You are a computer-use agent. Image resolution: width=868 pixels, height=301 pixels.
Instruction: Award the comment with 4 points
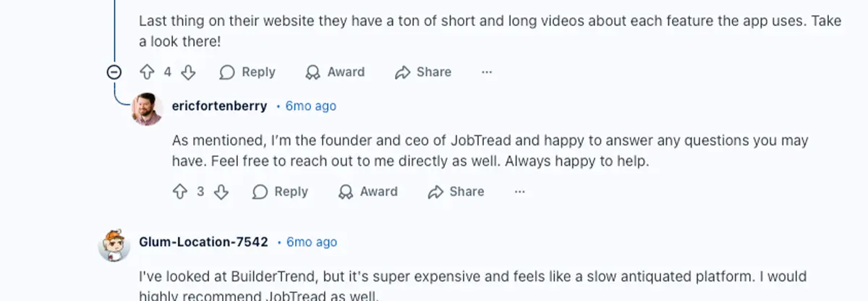(x=335, y=72)
